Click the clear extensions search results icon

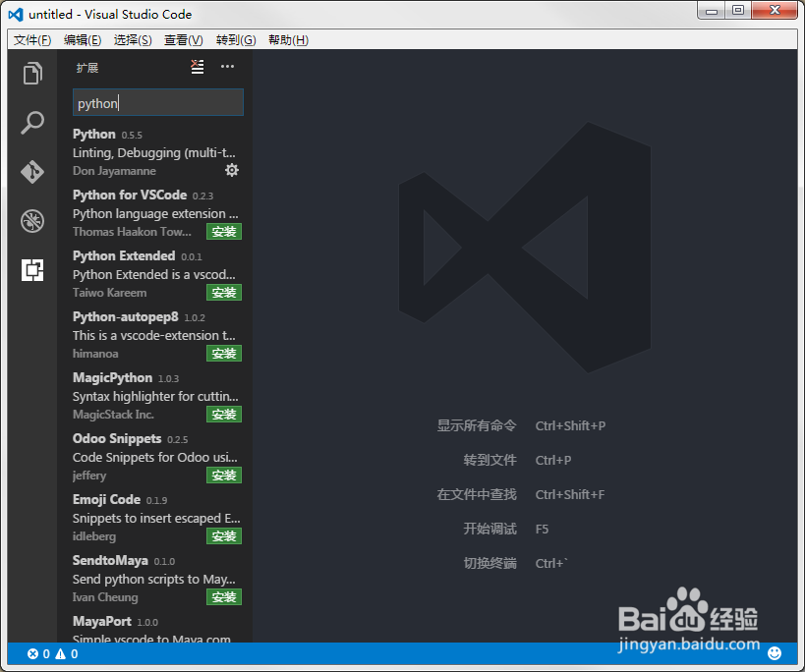[197, 67]
